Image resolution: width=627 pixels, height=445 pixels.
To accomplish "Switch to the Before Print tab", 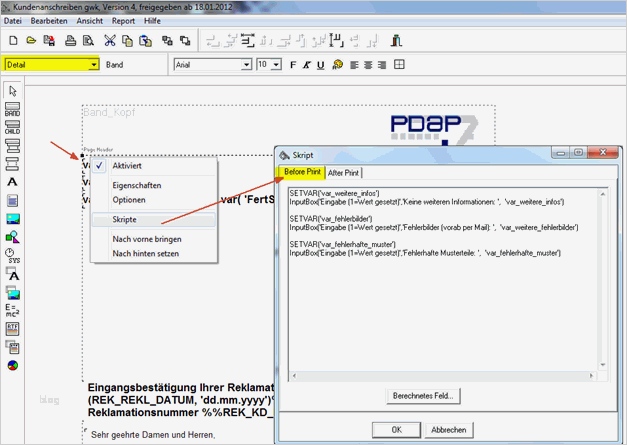I will pyautogui.click(x=302, y=172).
